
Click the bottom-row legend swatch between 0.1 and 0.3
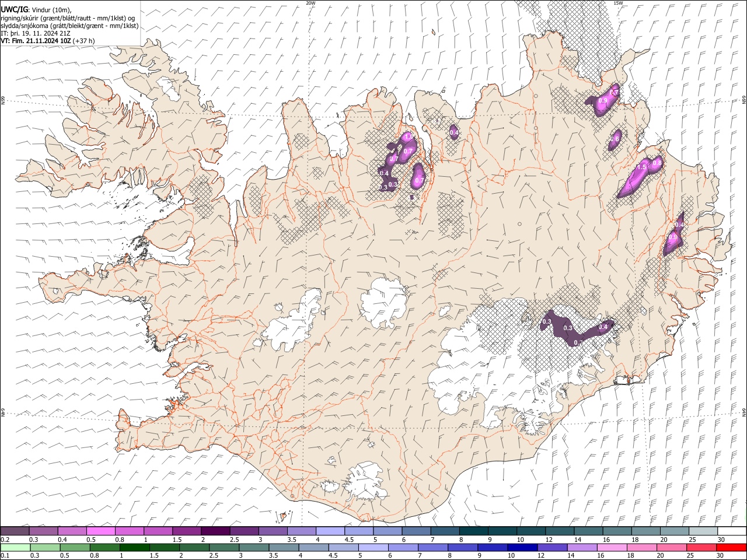[15, 547]
